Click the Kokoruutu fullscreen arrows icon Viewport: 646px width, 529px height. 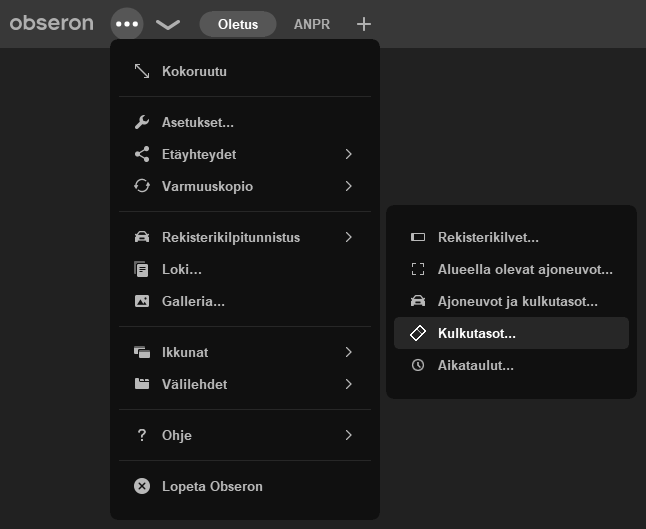pos(142,71)
